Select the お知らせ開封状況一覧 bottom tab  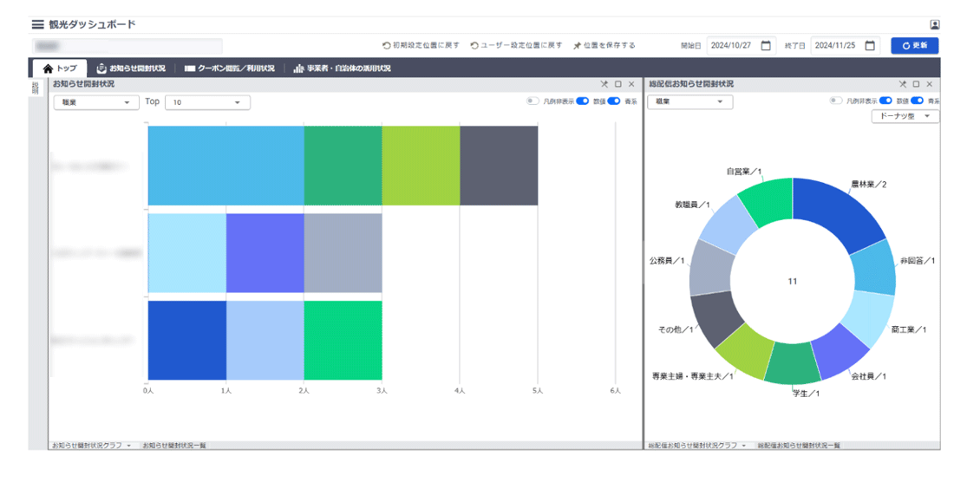[x=174, y=446]
